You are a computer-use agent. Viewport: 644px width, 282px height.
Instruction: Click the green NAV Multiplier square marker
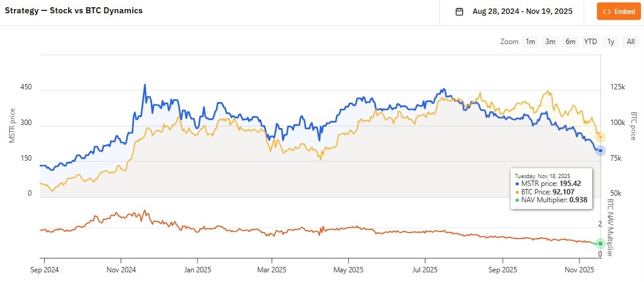click(x=601, y=244)
